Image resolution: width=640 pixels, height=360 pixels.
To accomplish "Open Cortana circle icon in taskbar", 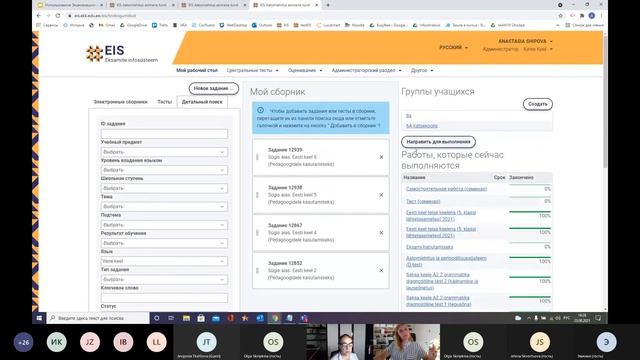I will (x=157, y=318).
